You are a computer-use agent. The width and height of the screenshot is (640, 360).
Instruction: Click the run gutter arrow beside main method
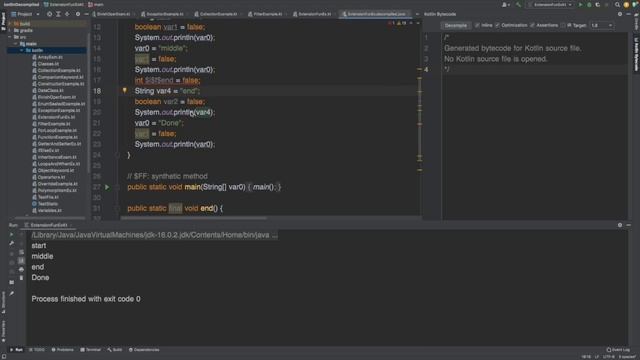pos(107,187)
